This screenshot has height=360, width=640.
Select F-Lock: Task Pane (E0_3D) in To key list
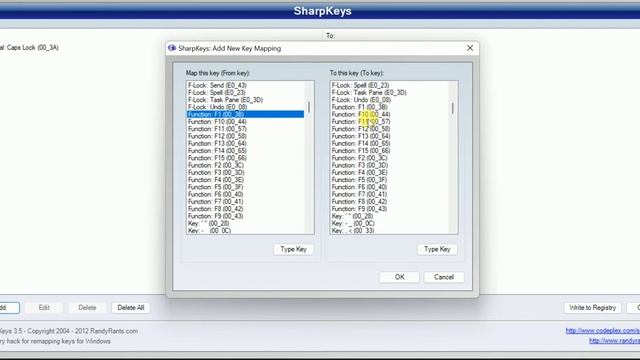[389, 93]
